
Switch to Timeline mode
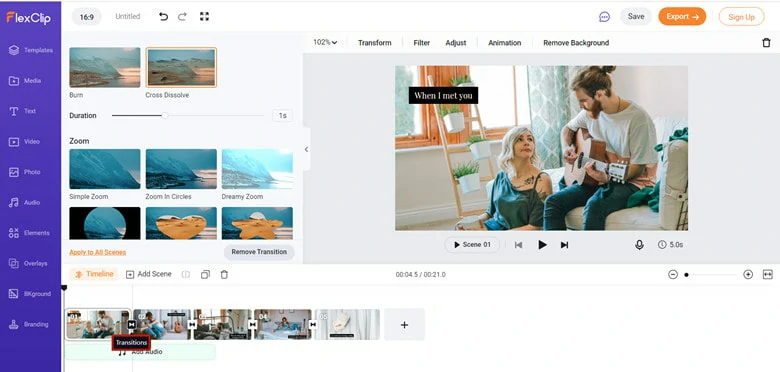(x=94, y=274)
